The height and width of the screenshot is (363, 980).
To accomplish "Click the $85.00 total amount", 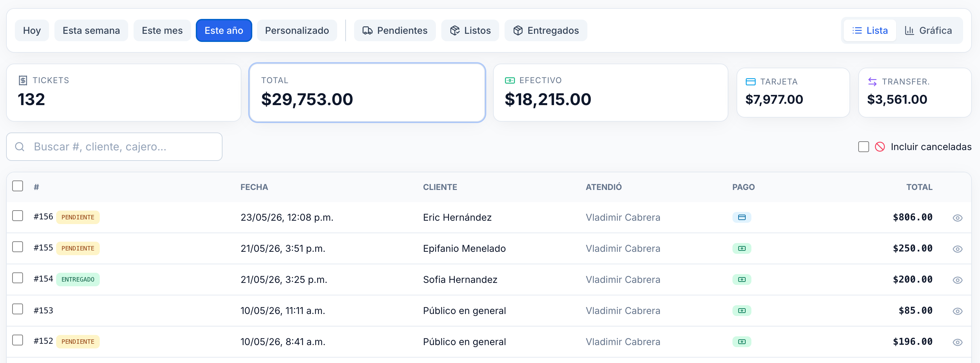I will 915,311.
